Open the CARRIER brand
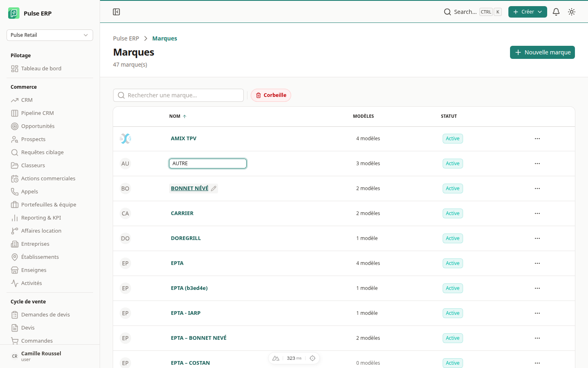The width and height of the screenshot is (588, 368). 182,213
